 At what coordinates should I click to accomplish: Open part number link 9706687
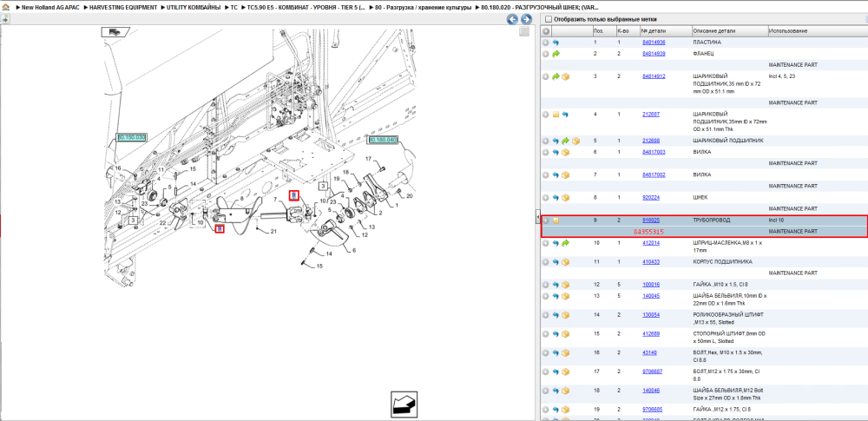pos(652,372)
